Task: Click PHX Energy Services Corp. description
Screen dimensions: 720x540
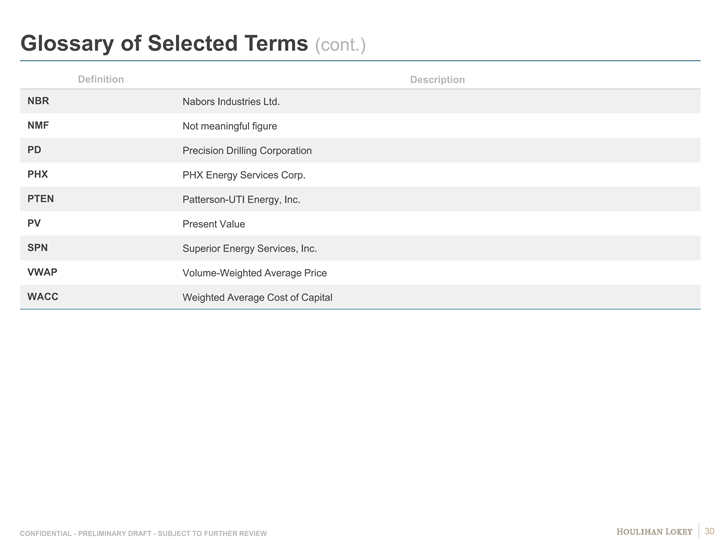Action: pos(243,175)
